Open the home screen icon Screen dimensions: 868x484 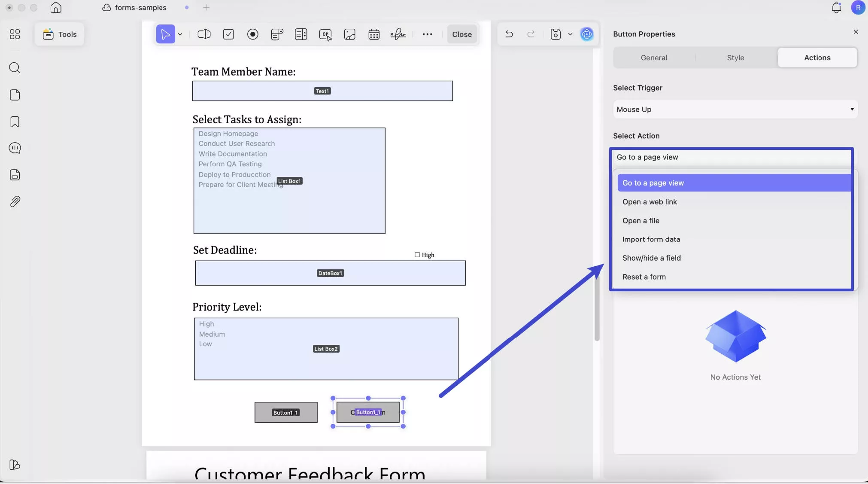coord(56,7)
